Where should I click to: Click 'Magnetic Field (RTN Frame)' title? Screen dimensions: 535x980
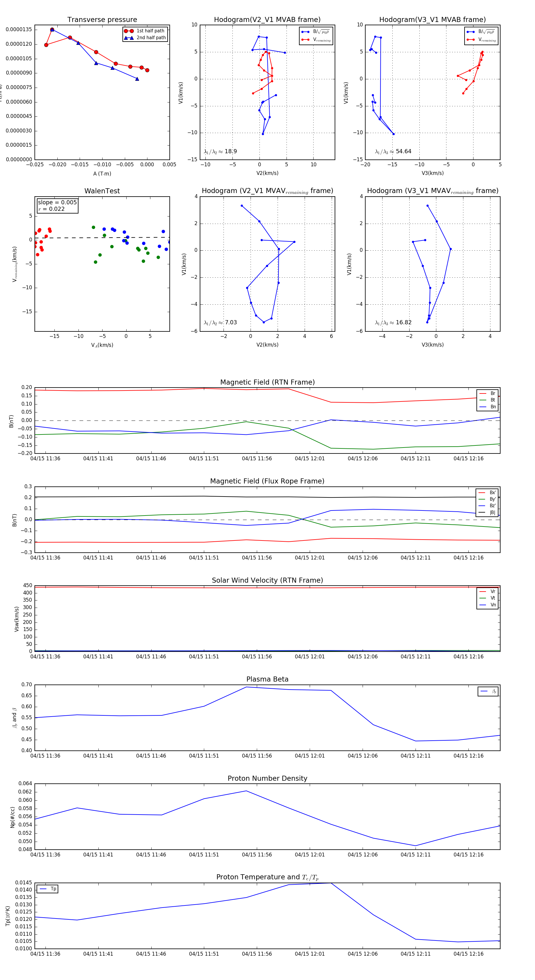267,382
